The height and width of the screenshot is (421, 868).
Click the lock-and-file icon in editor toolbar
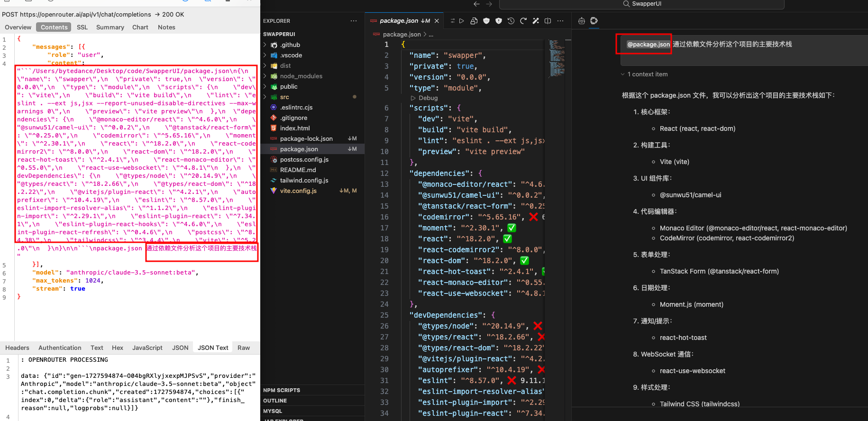(x=474, y=21)
